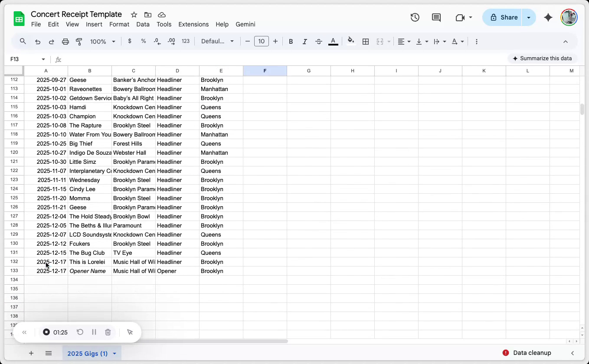Screen dimensions: 589x364
Task: Delete the recording with trash icon
Action: coord(108,332)
